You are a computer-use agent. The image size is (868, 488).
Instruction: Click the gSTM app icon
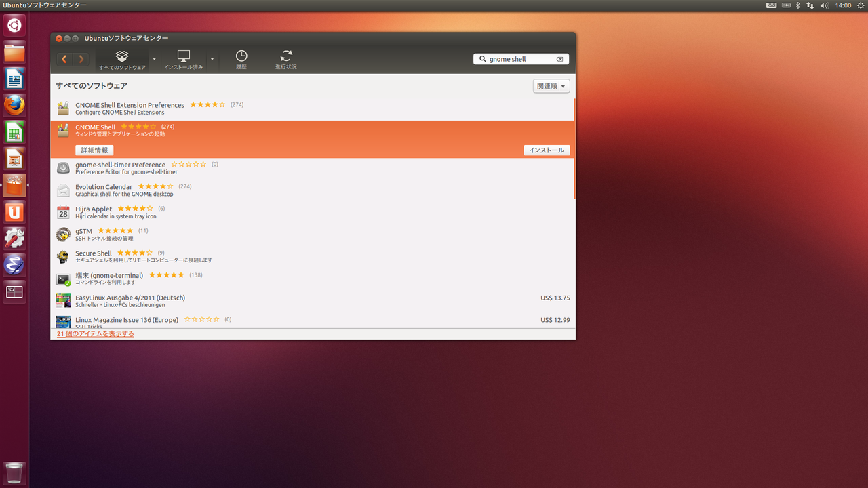[x=63, y=235]
